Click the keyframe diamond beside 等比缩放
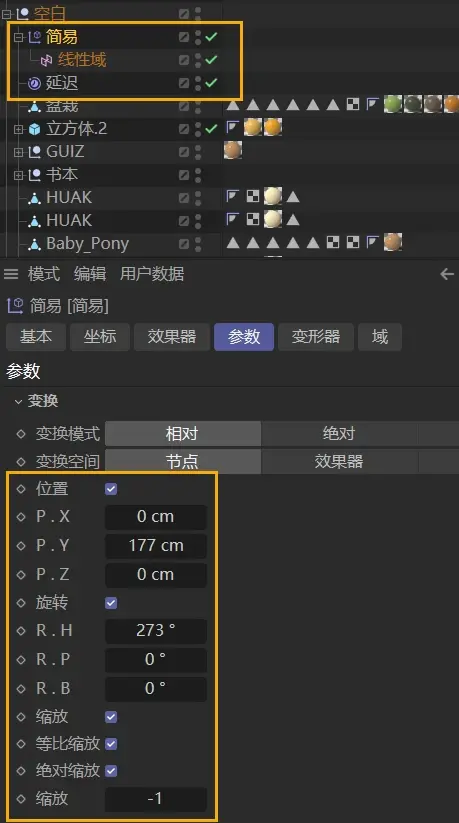 coord(21,744)
